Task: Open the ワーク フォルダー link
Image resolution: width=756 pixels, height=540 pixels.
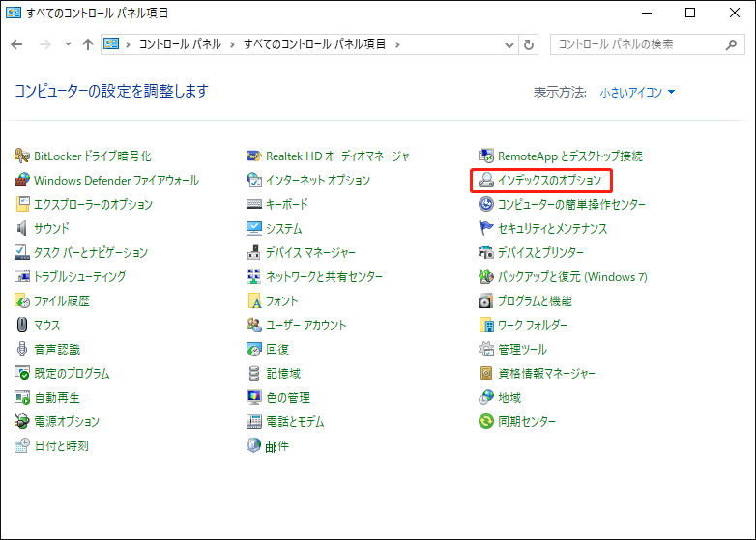Action: click(533, 326)
